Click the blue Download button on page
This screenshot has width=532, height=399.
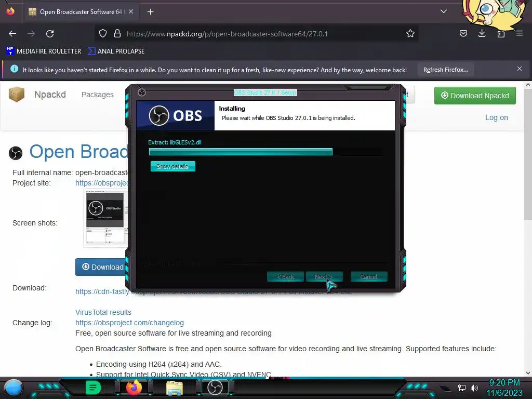pyautogui.click(x=102, y=267)
